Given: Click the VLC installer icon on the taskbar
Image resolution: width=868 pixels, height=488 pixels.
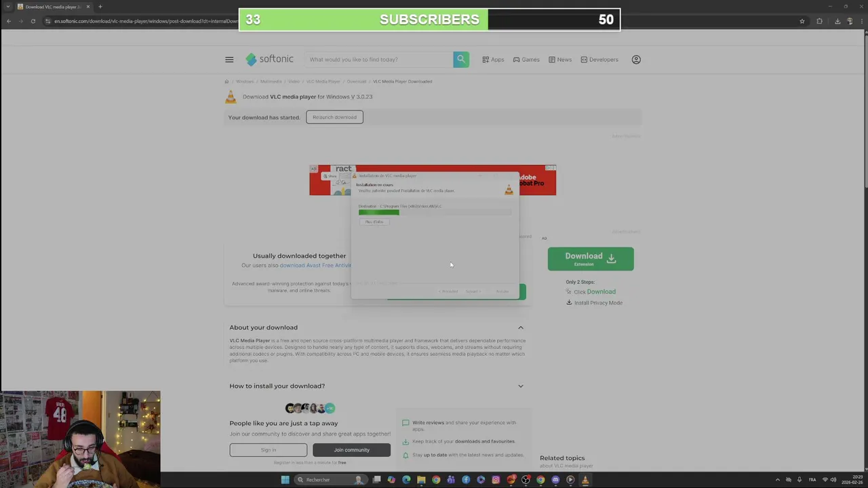Looking at the screenshot, I should point(585,480).
